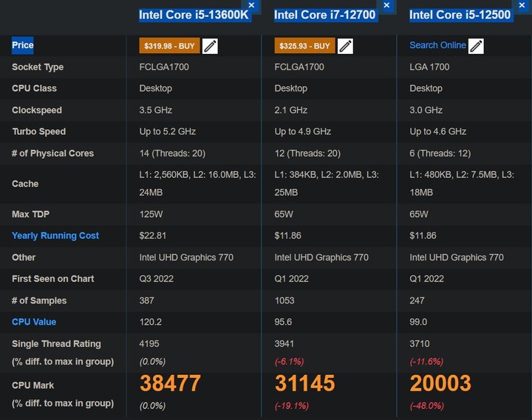Click the (-19.1%) CPU Mark difference
The image size is (532, 420).
pos(291,406)
